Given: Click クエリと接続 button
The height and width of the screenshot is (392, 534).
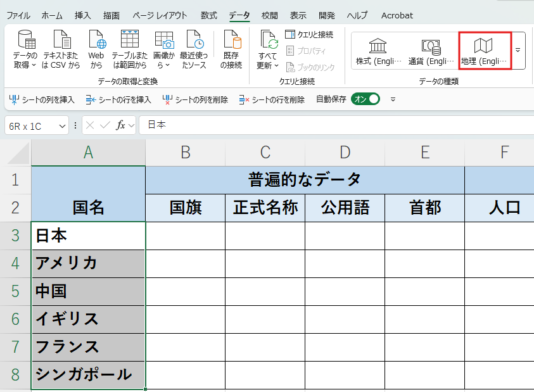Looking at the screenshot, I should (x=309, y=34).
